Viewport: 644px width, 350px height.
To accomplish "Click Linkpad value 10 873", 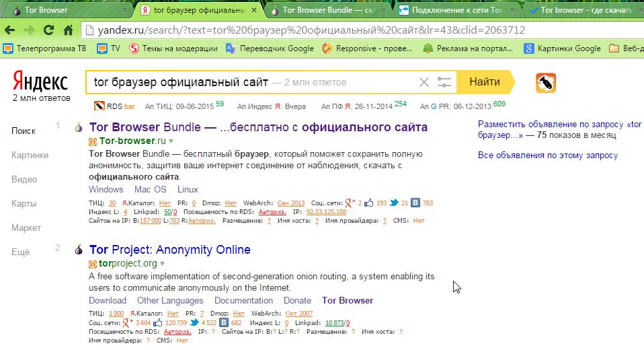I will pos(335,323).
